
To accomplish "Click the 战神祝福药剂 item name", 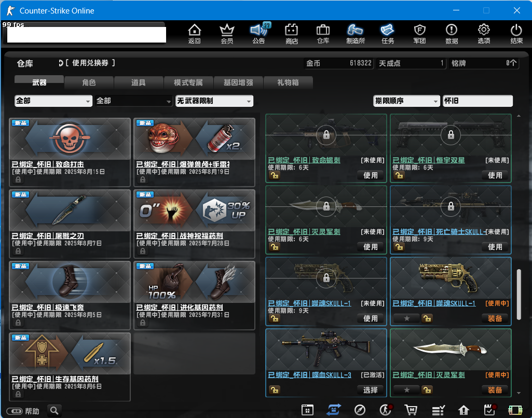I will [x=180, y=235].
